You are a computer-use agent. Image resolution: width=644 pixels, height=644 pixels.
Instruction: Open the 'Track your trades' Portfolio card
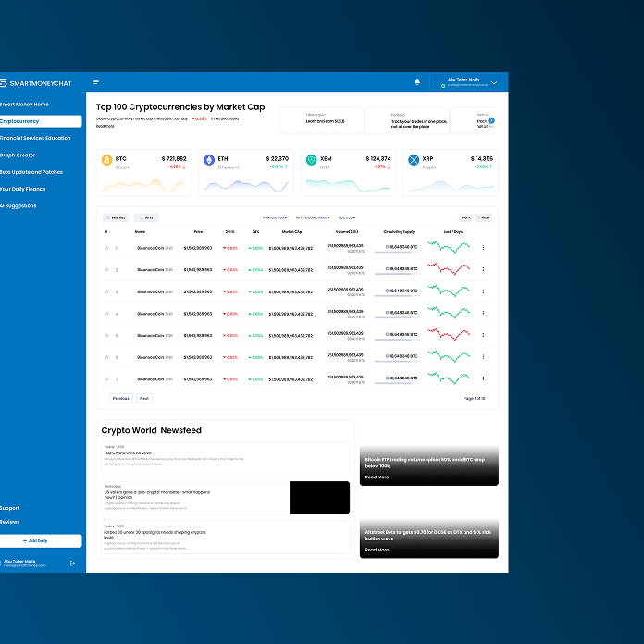(407, 120)
